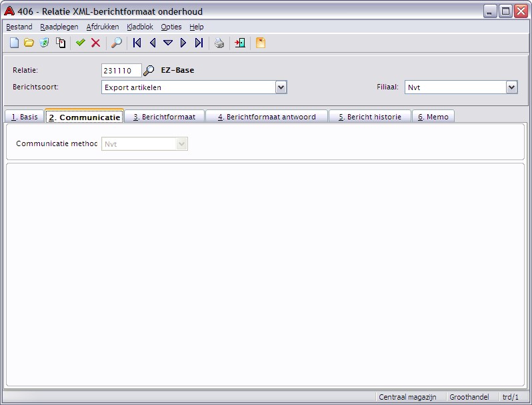
Task: Open the 5. Bericht historie tab
Action: 370,117
